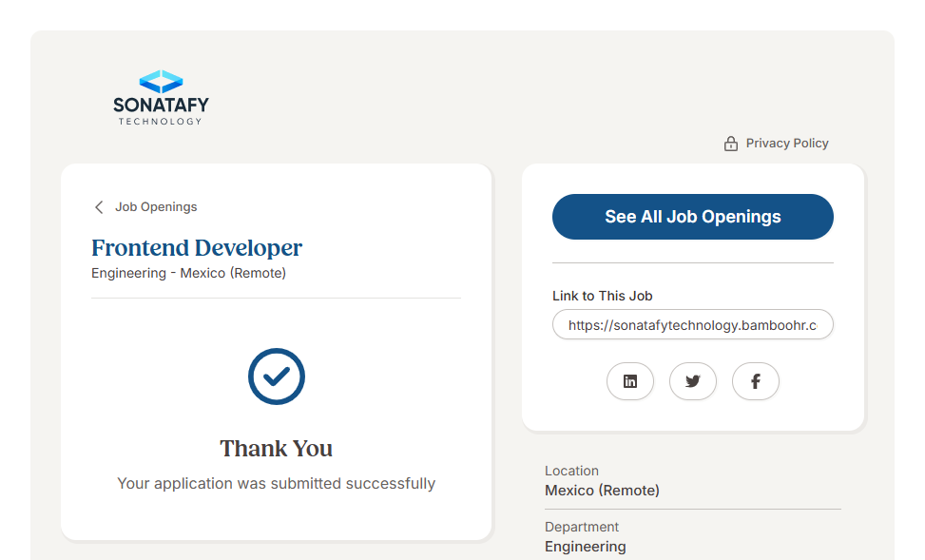Share this job on Facebook
925x560 pixels.
756,381
